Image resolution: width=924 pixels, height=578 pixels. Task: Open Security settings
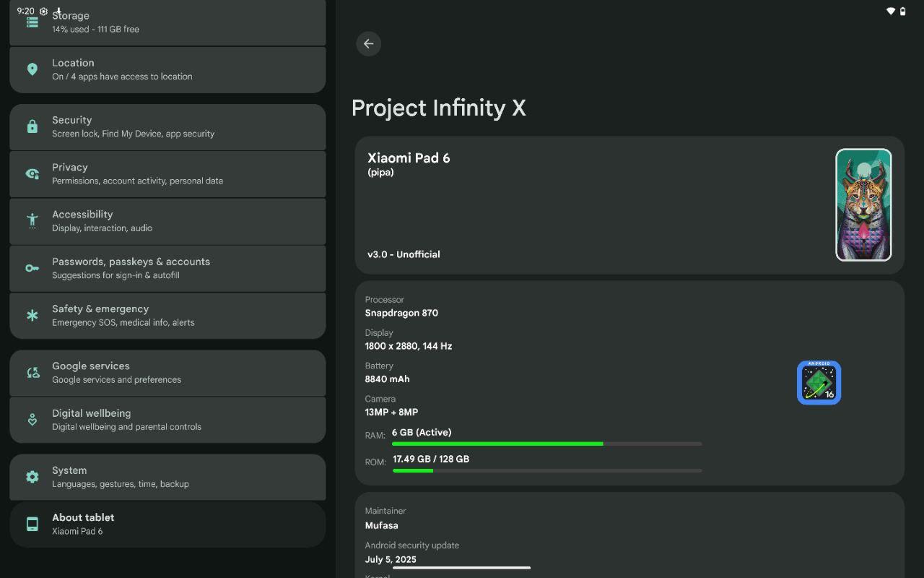167,126
